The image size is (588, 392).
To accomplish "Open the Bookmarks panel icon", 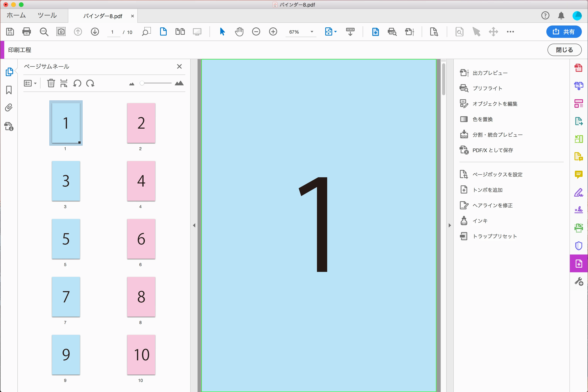I will click(9, 90).
